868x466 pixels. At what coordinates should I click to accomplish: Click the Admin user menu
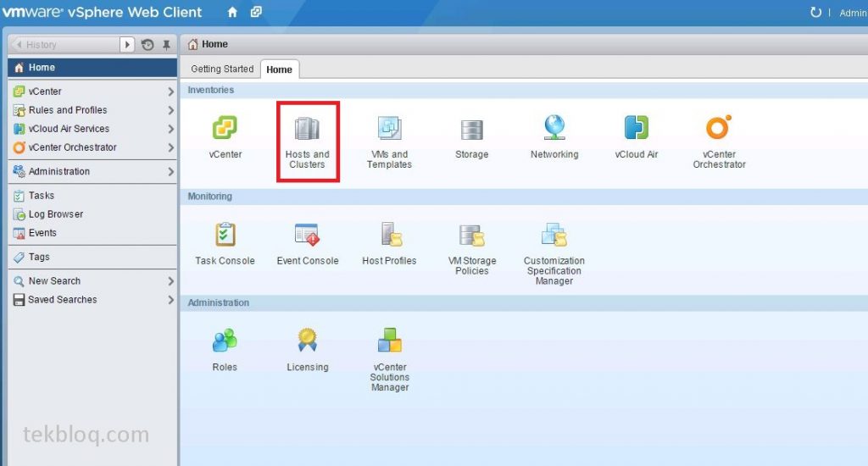(x=853, y=13)
